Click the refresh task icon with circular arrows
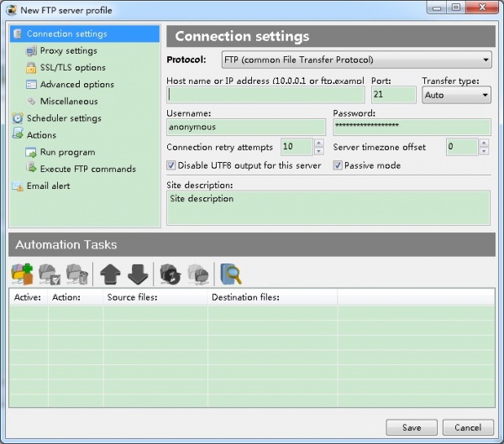504x444 pixels. [171, 274]
